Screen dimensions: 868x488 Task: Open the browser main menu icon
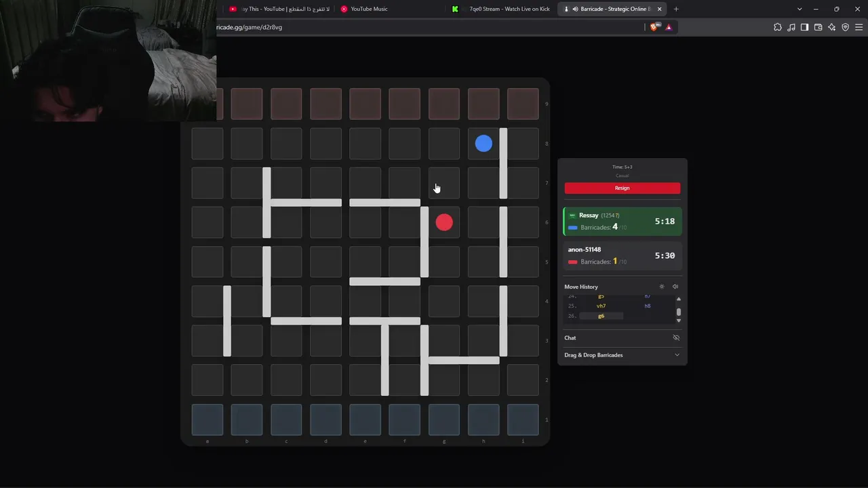click(859, 27)
